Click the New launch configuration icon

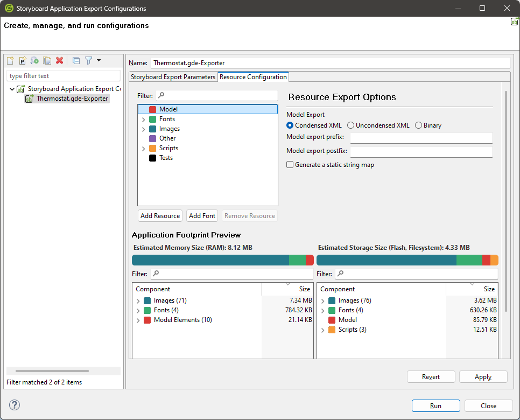10,60
